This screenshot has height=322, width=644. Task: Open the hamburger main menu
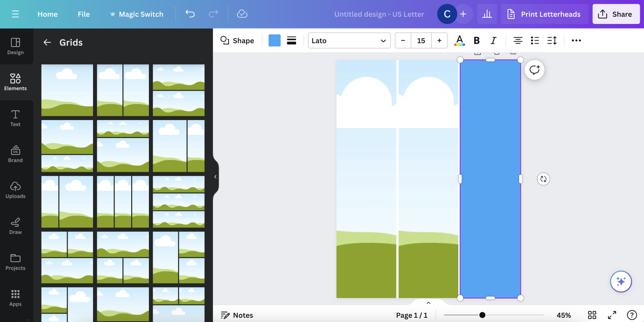[x=16, y=14]
